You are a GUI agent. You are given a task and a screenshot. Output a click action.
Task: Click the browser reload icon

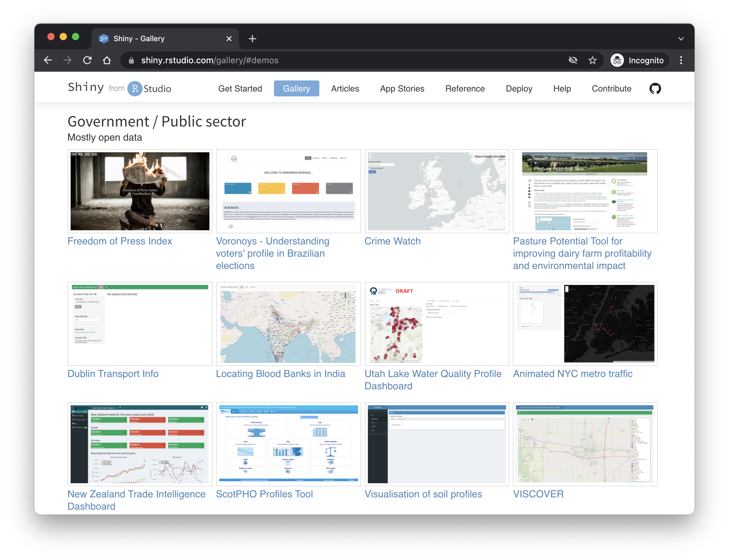(x=87, y=60)
